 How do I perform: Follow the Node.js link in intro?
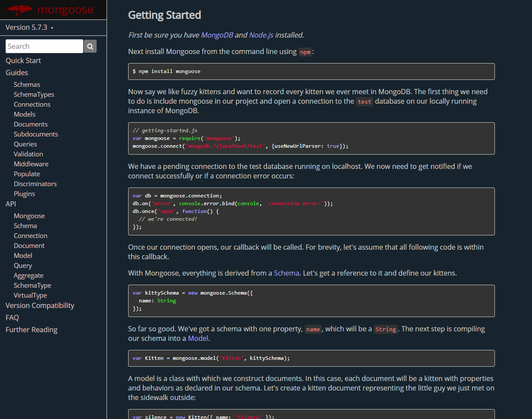[261, 35]
